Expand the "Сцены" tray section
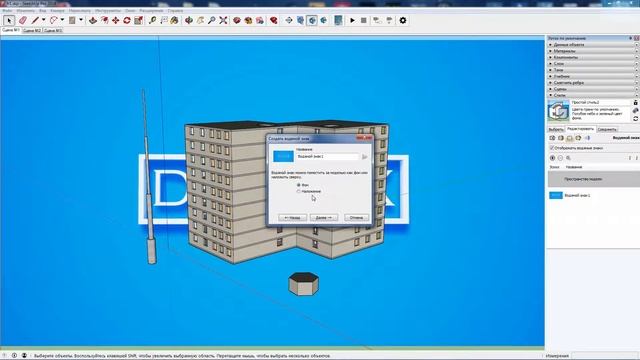Viewport: 640px width, 360px height. (x=593, y=89)
